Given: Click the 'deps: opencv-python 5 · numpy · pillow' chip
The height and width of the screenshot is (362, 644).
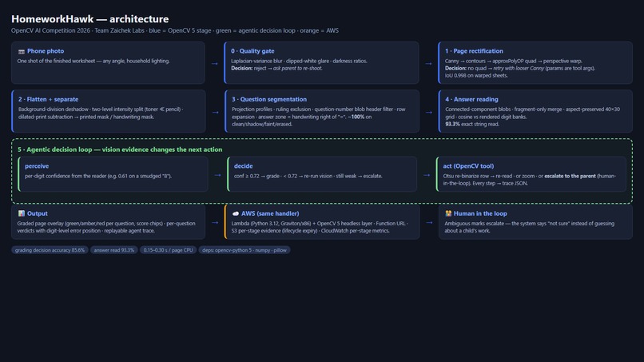Looking at the screenshot, I should click(244, 250).
